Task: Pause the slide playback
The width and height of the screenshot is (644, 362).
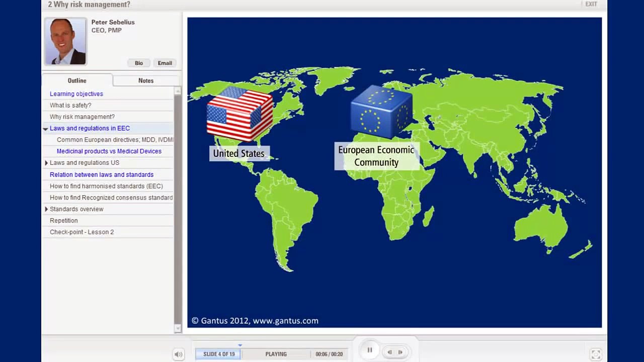Action: pos(369,350)
